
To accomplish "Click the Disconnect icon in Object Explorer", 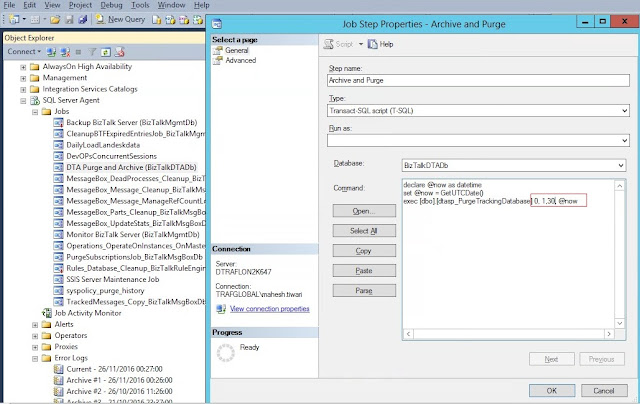I will (65, 52).
